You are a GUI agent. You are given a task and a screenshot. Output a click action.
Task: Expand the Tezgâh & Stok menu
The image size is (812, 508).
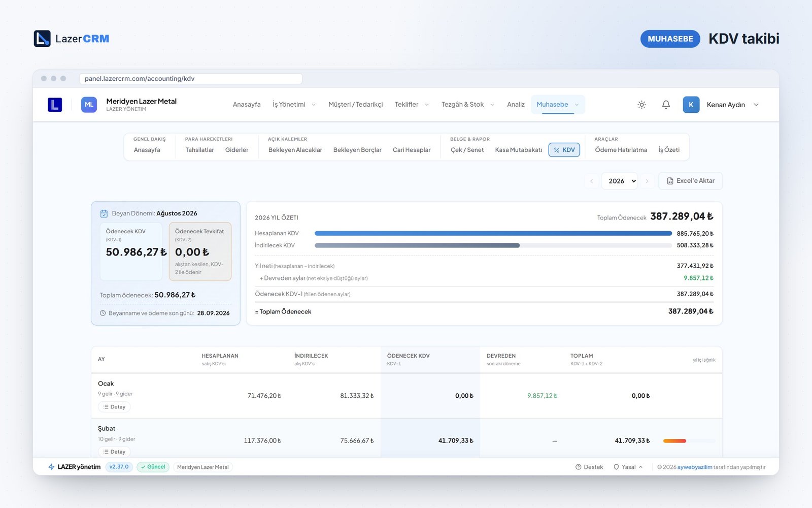tap(467, 105)
